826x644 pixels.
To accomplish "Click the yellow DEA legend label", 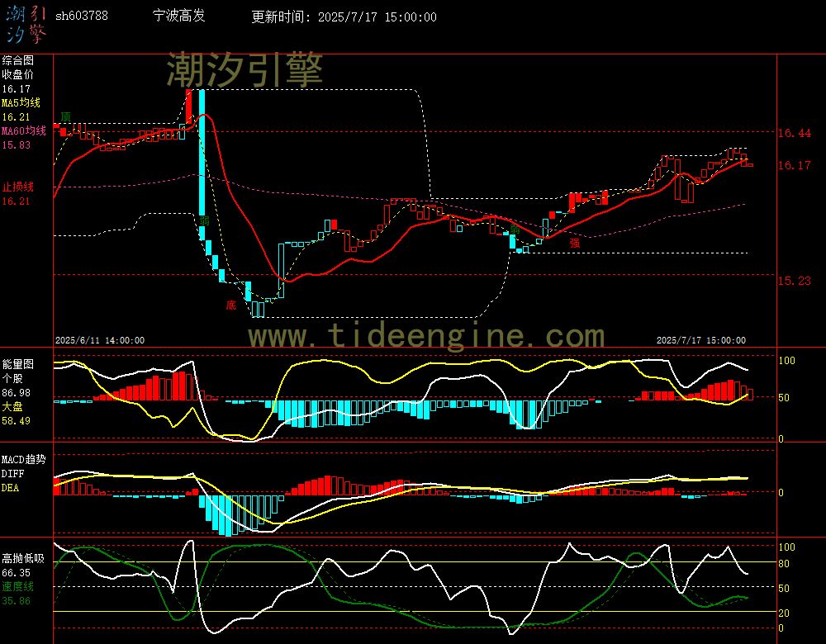I will (10, 488).
